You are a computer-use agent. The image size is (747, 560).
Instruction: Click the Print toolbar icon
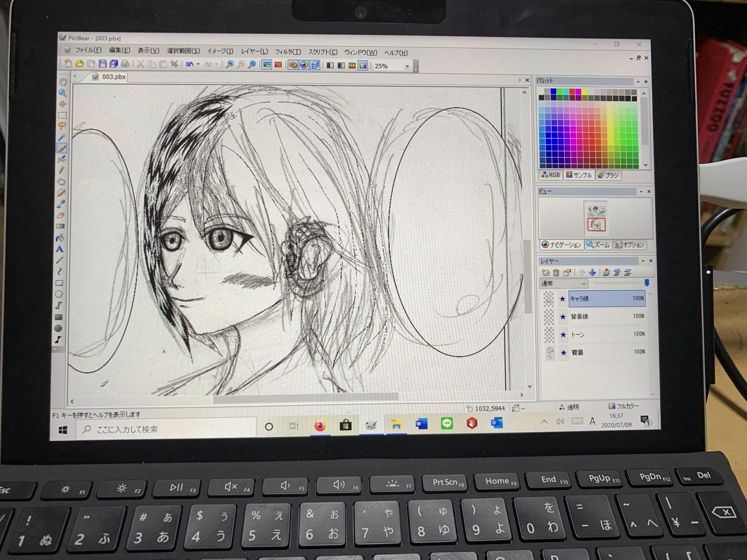click(x=125, y=64)
